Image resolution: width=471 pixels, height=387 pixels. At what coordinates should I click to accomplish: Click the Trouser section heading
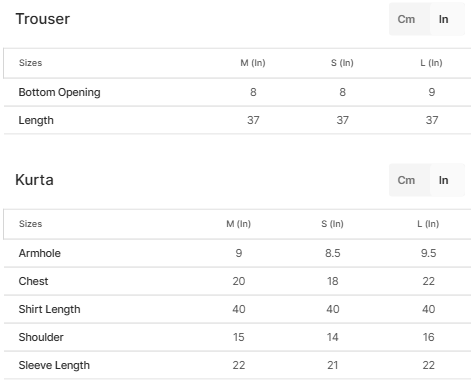(43, 19)
